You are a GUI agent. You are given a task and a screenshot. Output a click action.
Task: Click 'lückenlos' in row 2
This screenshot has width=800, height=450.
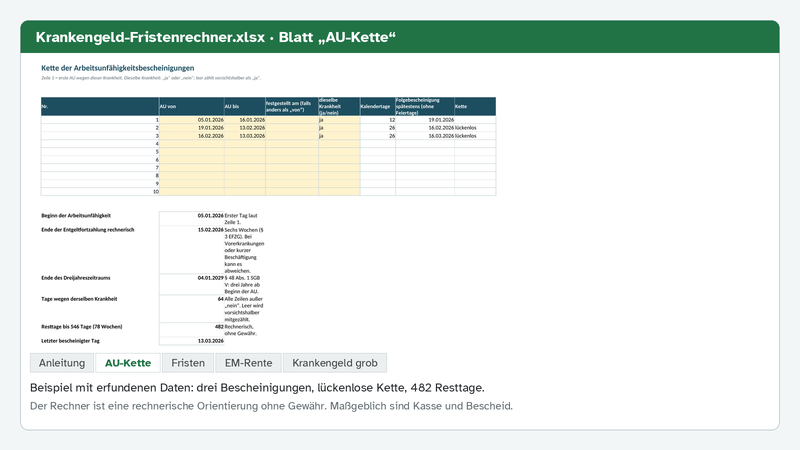[475, 128]
